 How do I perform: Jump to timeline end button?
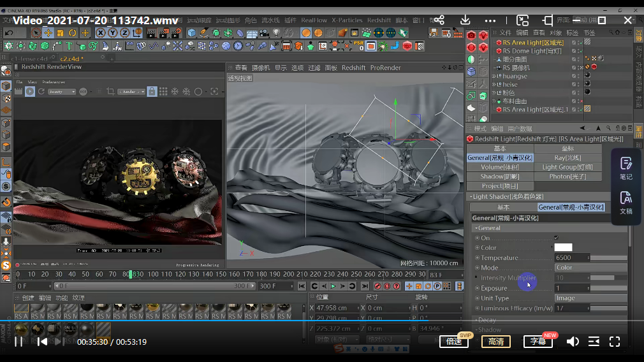coord(365,286)
